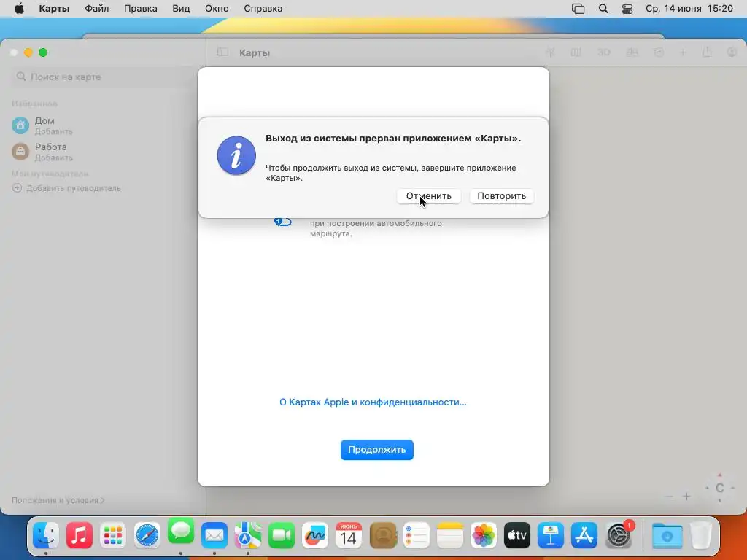Click the date and time in menu bar
This screenshot has width=747, height=560.
689,9
